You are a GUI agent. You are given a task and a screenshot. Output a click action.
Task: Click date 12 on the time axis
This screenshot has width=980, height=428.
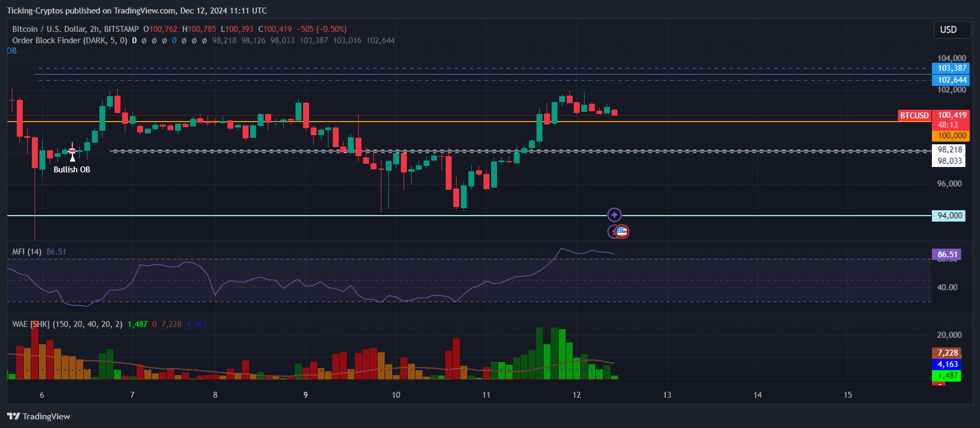coord(577,395)
